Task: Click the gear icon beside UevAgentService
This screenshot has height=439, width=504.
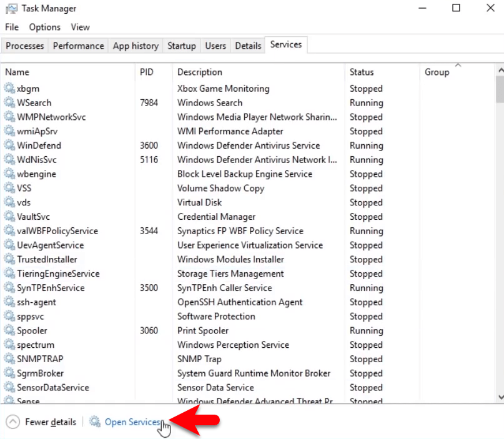Action: point(9,245)
